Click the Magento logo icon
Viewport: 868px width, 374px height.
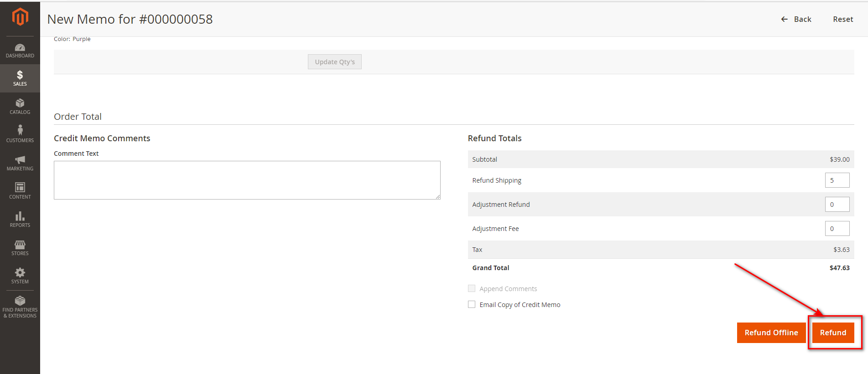pos(20,17)
